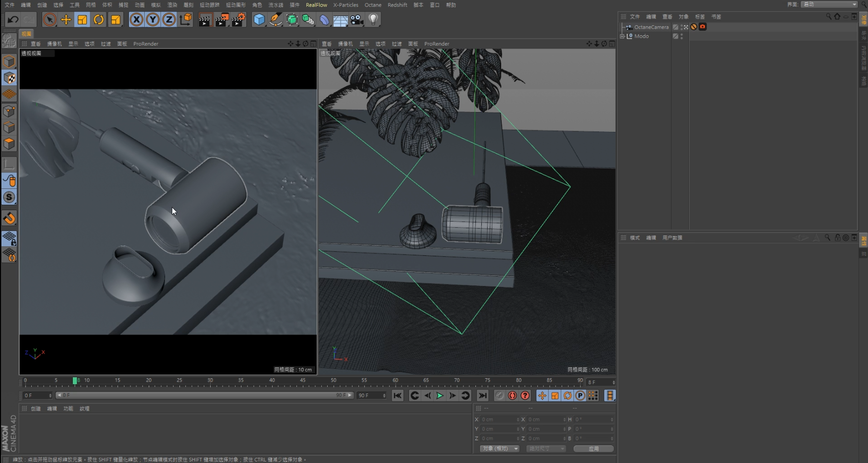Open the Octane menu
Image resolution: width=868 pixels, height=463 pixels.
click(373, 5)
